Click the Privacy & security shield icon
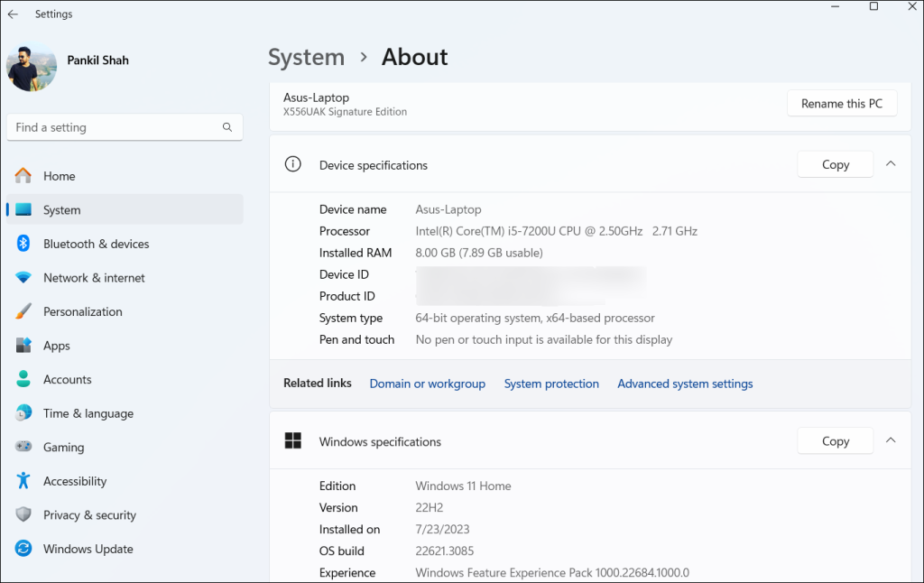Viewport: 924px width, 583px height. 23,515
